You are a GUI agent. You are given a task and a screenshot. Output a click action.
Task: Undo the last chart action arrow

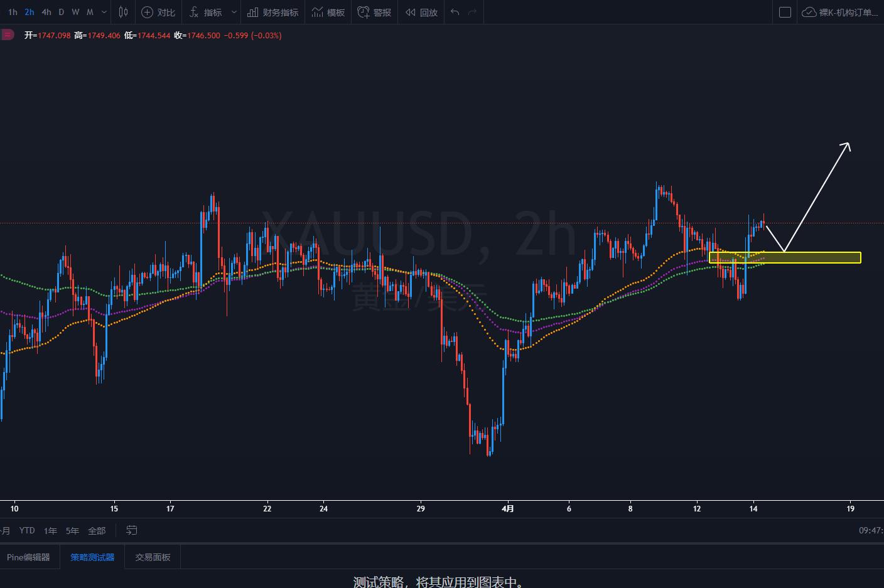point(455,12)
